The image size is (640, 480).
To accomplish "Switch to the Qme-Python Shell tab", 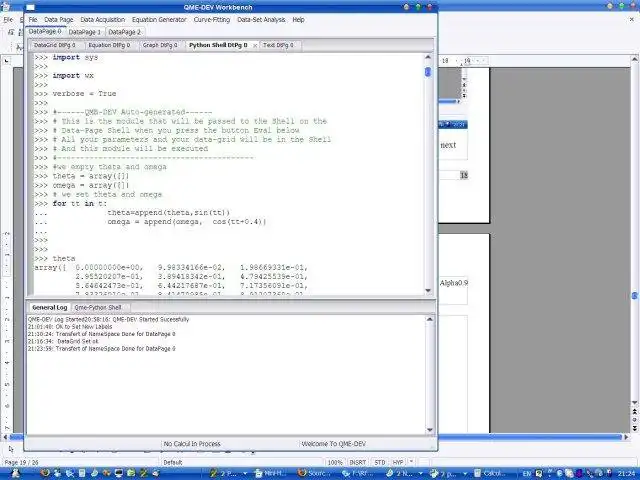I will pyautogui.click(x=98, y=307).
